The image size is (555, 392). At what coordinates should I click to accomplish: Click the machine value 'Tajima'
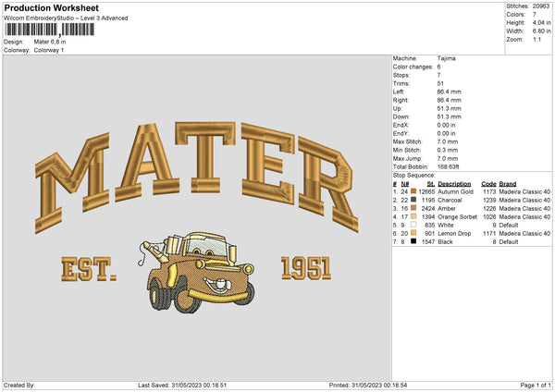[x=447, y=58]
